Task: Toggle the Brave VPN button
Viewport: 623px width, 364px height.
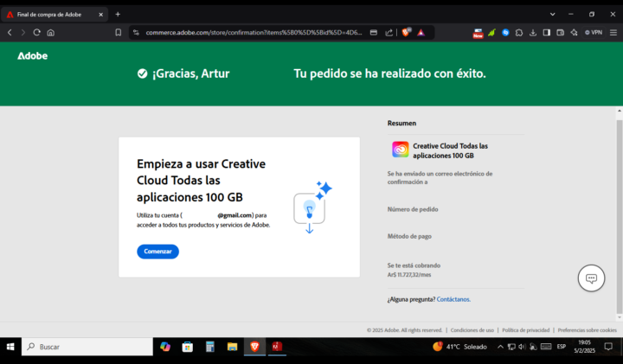Action: 594,33
